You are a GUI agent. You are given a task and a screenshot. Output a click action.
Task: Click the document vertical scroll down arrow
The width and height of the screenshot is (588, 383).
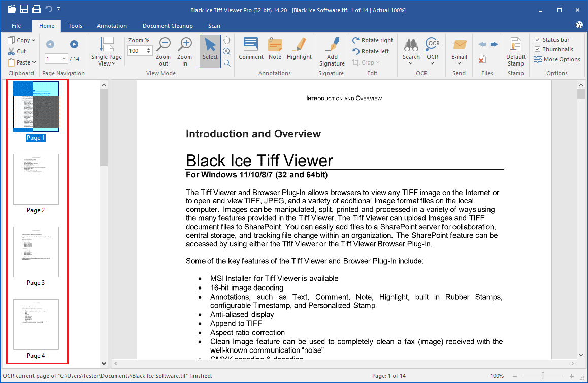coord(581,355)
